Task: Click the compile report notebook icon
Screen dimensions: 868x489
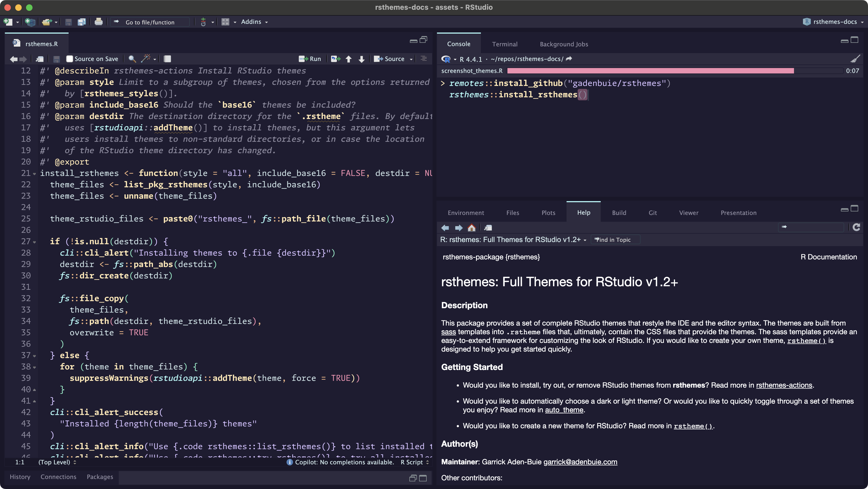Action: [x=167, y=59]
